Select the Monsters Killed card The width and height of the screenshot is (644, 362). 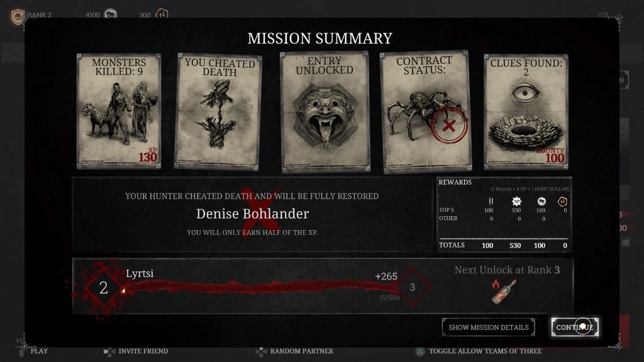coord(119,111)
